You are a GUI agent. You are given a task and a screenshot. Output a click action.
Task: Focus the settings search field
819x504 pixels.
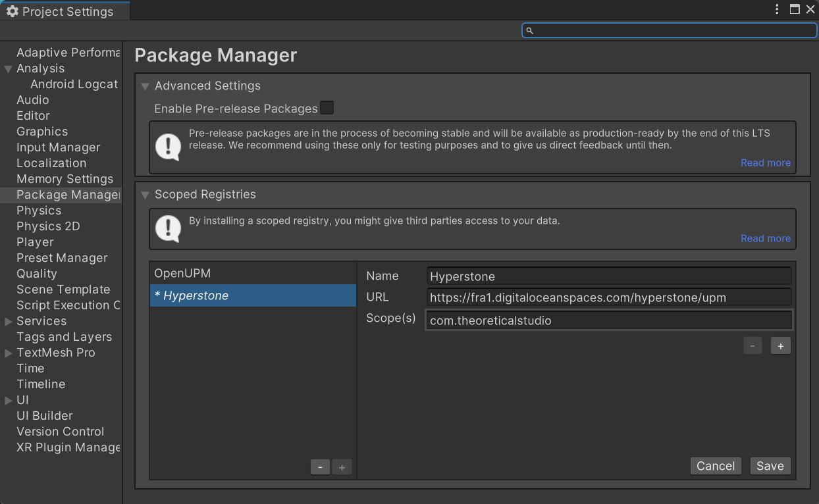[x=670, y=30]
